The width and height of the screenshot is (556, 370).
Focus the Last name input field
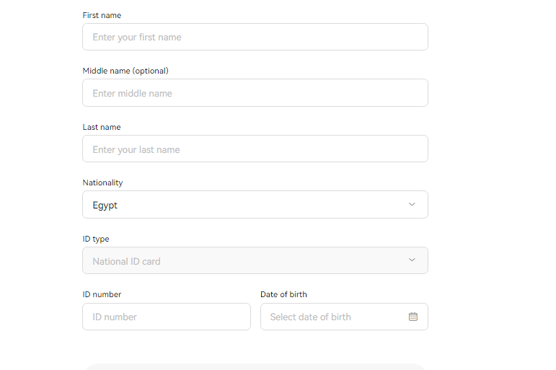point(255,149)
